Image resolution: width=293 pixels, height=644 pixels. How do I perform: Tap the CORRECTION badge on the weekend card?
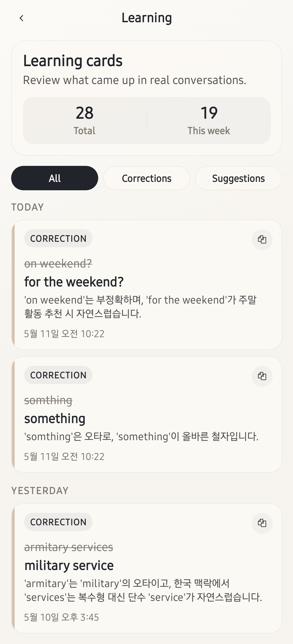(x=58, y=238)
